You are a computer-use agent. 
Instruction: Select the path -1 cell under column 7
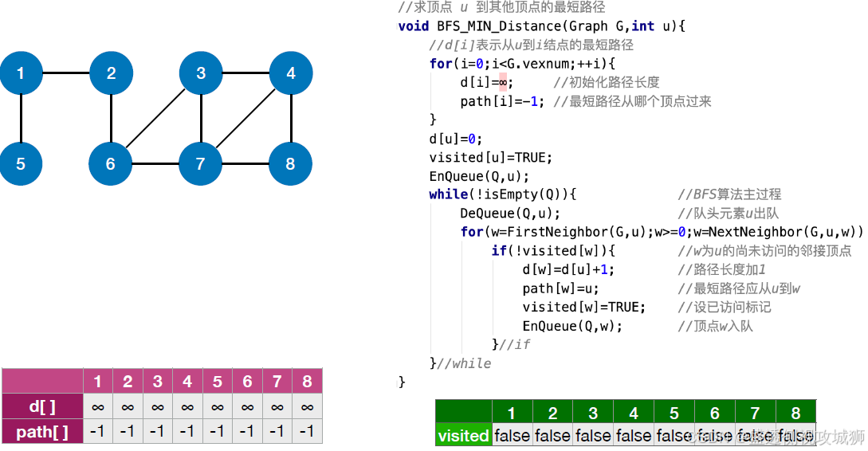coord(277,432)
